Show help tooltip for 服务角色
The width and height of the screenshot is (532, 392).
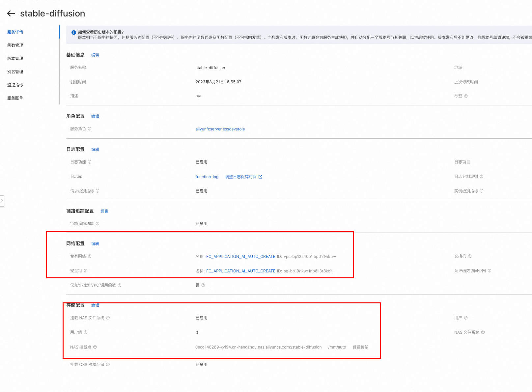point(90,129)
